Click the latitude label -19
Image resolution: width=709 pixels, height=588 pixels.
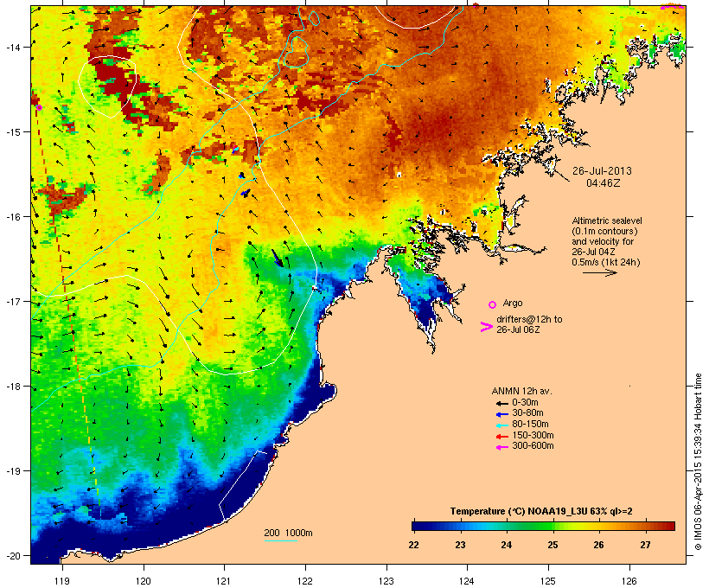point(13,471)
